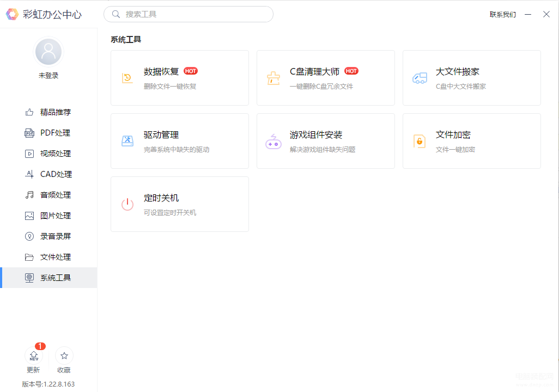Click the user avatar icon
The height and width of the screenshot is (392, 559).
pos(48,52)
